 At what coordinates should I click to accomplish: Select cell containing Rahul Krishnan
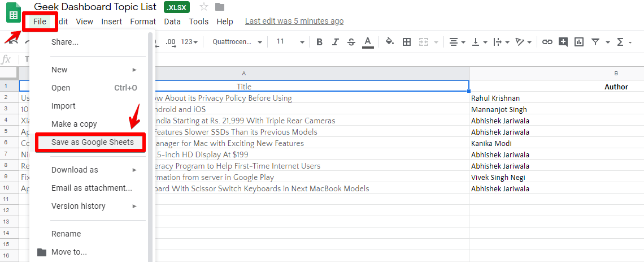coord(556,98)
